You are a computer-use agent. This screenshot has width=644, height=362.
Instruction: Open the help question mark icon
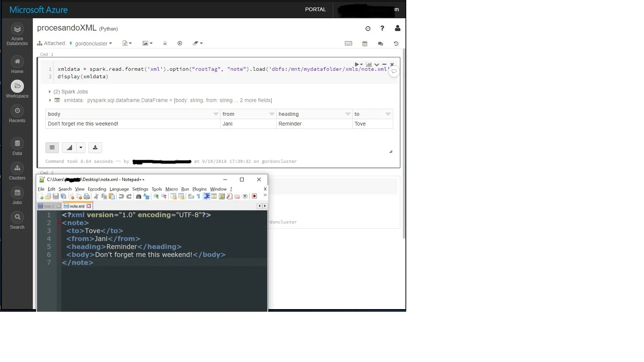[382, 28]
